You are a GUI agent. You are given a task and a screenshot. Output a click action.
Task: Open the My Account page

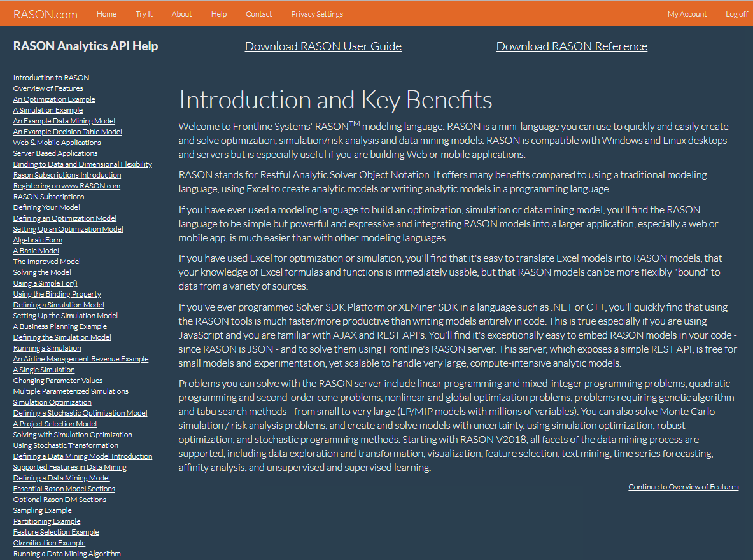(x=687, y=14)
